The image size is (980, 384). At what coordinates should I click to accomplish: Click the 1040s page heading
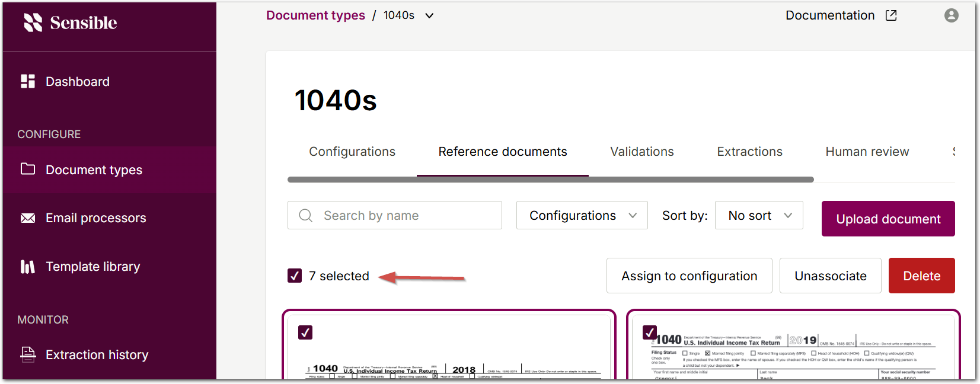(x=336, y=100)
